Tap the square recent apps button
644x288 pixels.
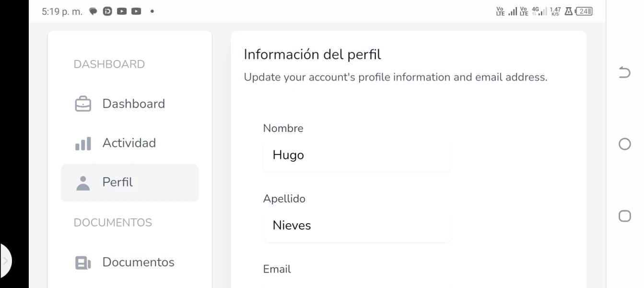624,216
